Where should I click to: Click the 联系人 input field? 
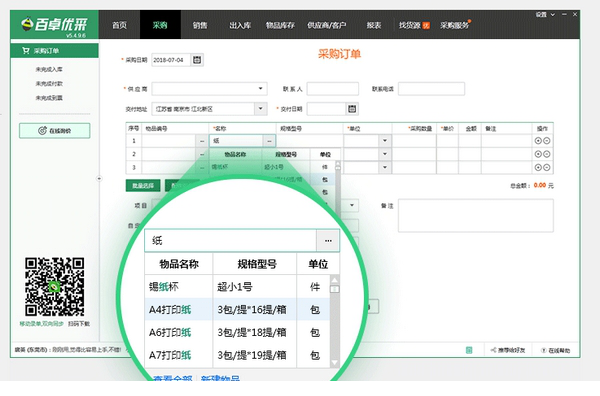[x=333, y=89]
